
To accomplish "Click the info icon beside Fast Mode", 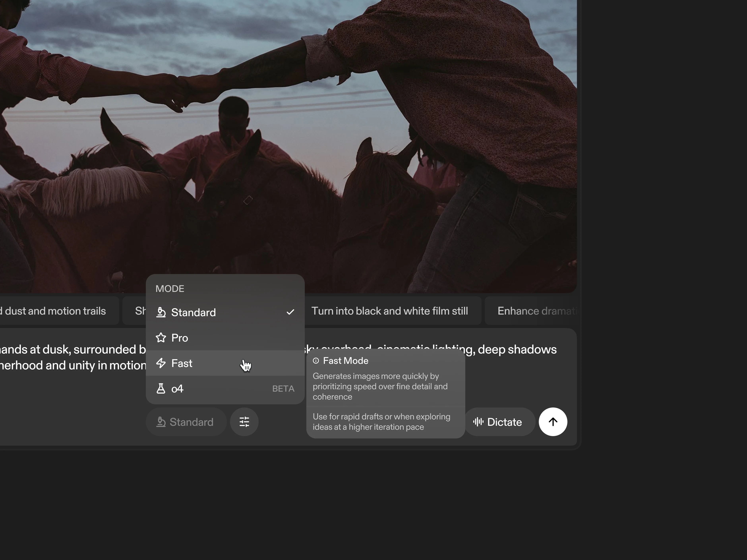I will click(x=316, y=361).
